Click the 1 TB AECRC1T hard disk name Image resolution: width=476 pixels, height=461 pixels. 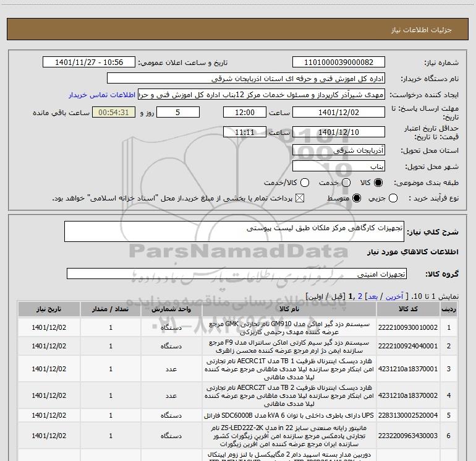coord(289,369)
